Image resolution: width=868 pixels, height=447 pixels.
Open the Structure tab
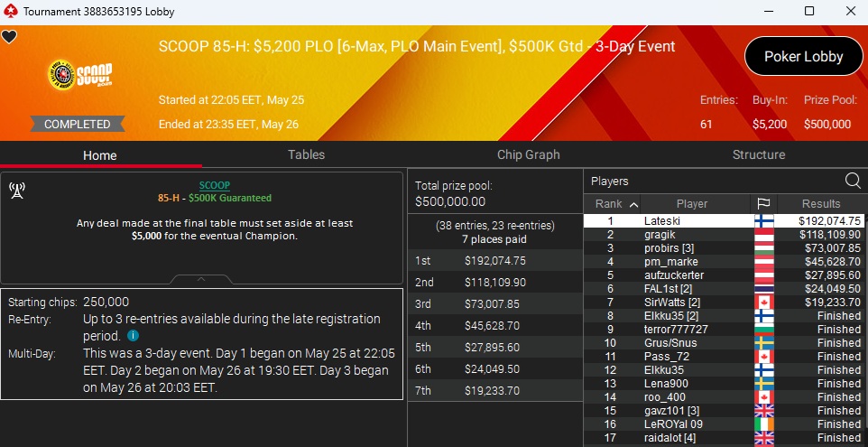click(x=759, y=154)
